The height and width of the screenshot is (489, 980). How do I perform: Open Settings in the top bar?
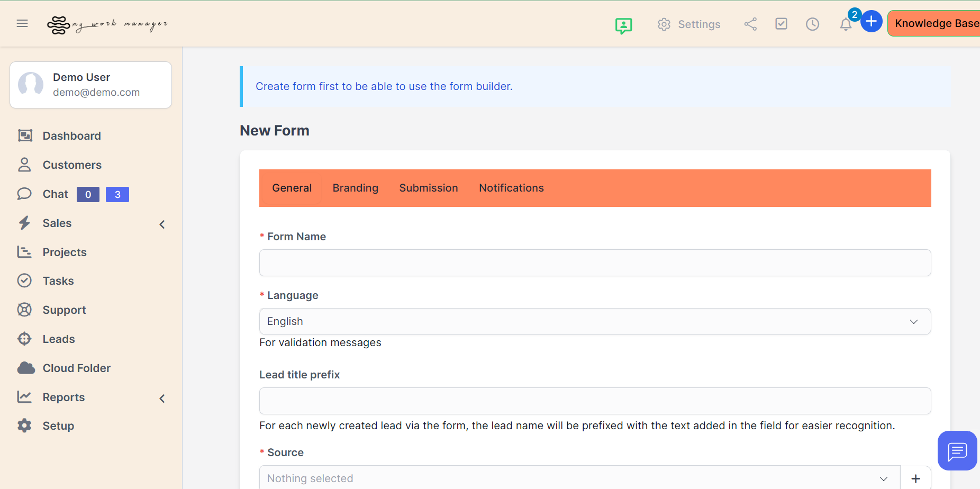(x=699, y=24)
